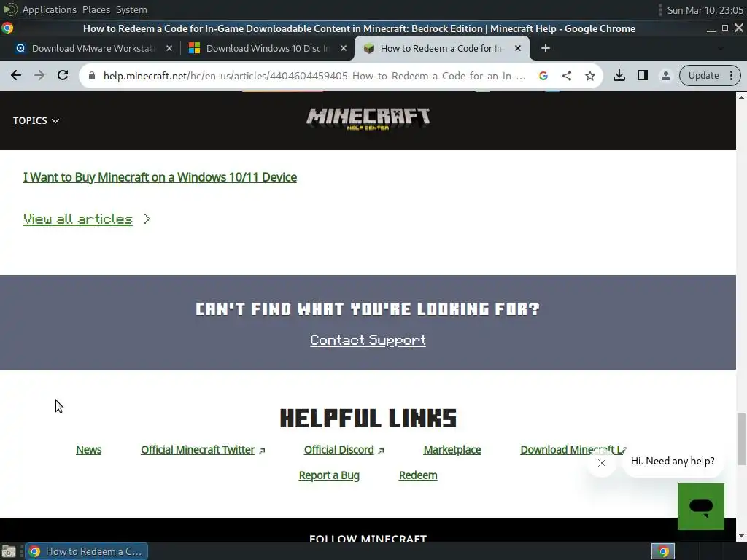Click the clock showing Sun Mar 10, 23:05
The width and height of the screenshot is (747, 560).
pos(705,10)
